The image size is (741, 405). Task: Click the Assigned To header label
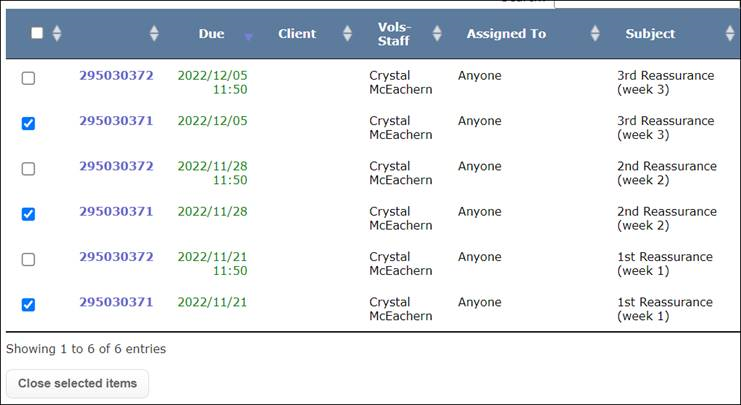[506, 34]
